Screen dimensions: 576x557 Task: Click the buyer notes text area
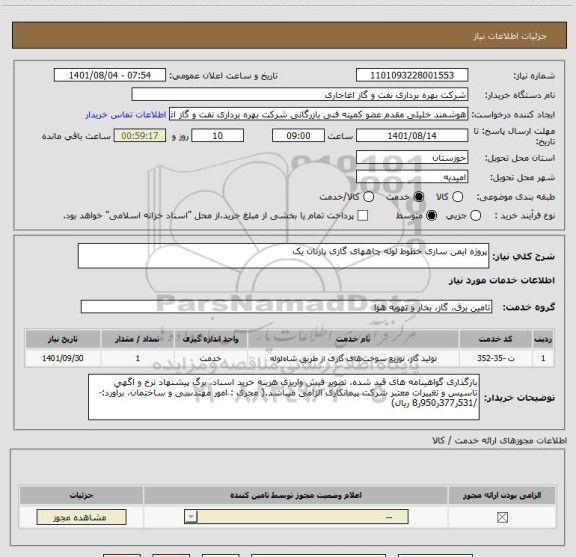pos(284,397)
